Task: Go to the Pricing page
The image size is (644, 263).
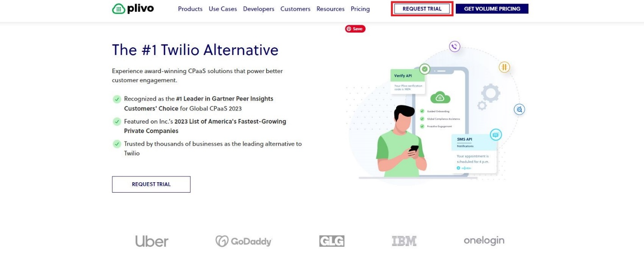Action: pos(360,9)
